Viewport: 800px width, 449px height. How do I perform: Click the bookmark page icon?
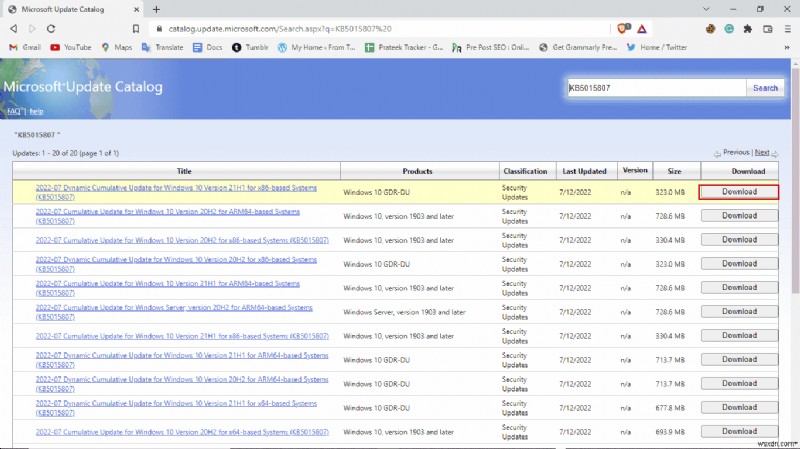point(135,29)
